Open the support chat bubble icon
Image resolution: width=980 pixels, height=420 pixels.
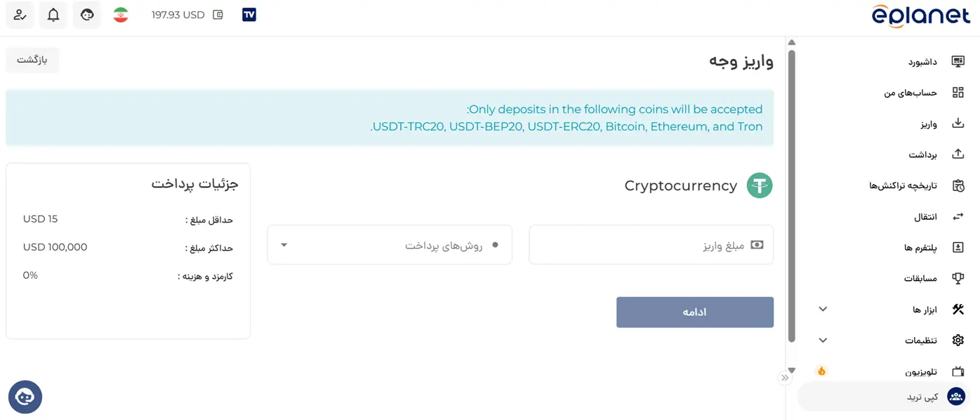(25, 397)
